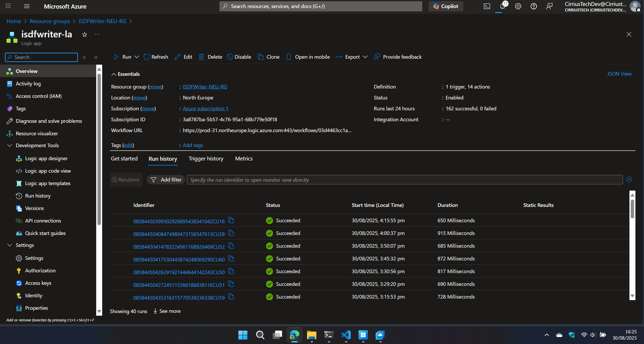This screenshot has width=644, height=344.
Task: Click the global search resources bar
Action: click(321, 6)
